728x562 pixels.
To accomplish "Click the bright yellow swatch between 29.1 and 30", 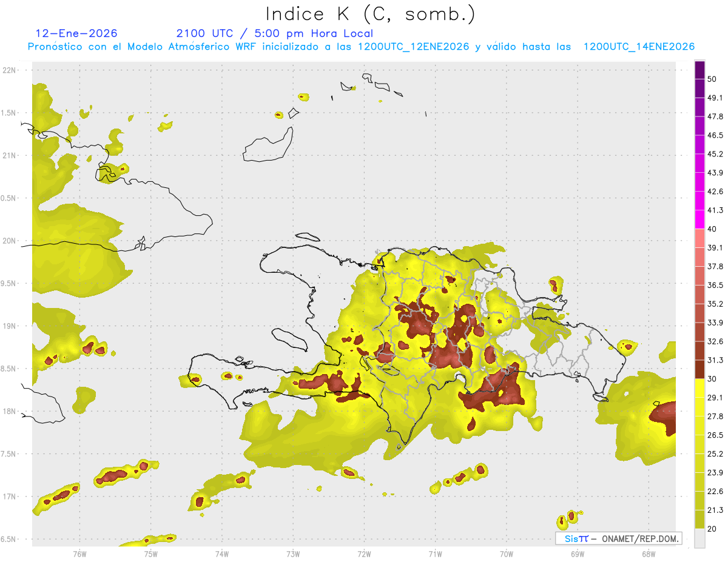I will pyautogui.click(x=699, y=388).
